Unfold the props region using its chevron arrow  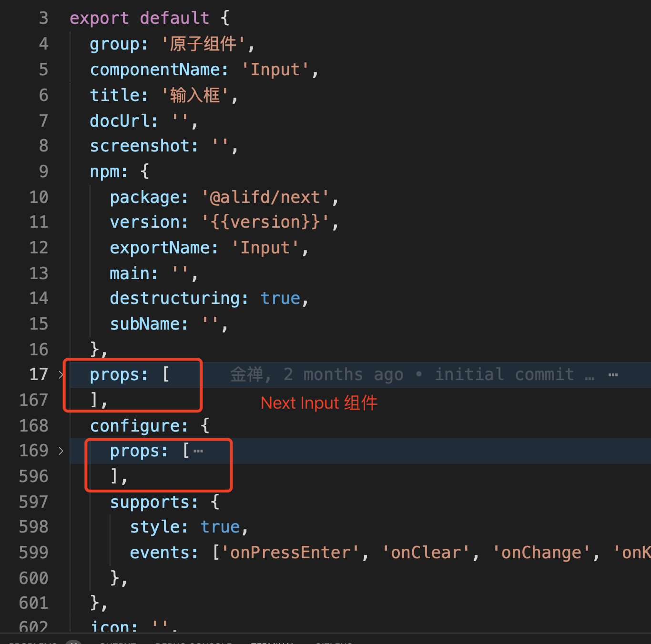pos(61,374)
